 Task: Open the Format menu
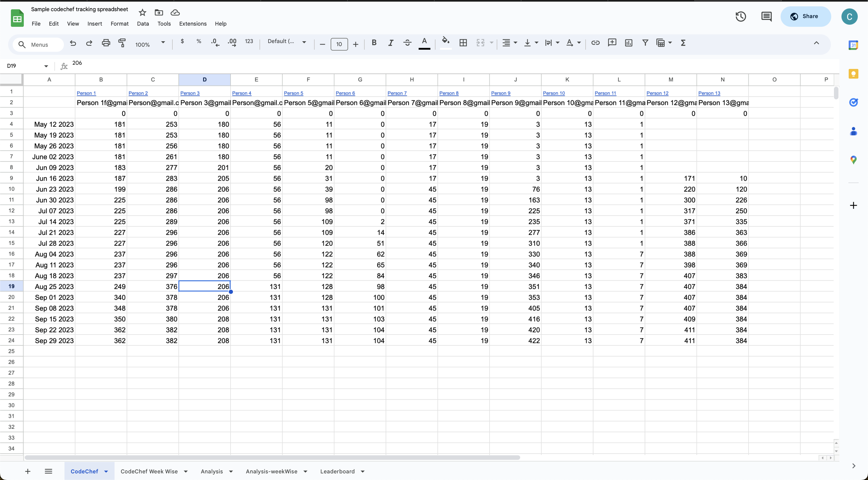[120, 23]
